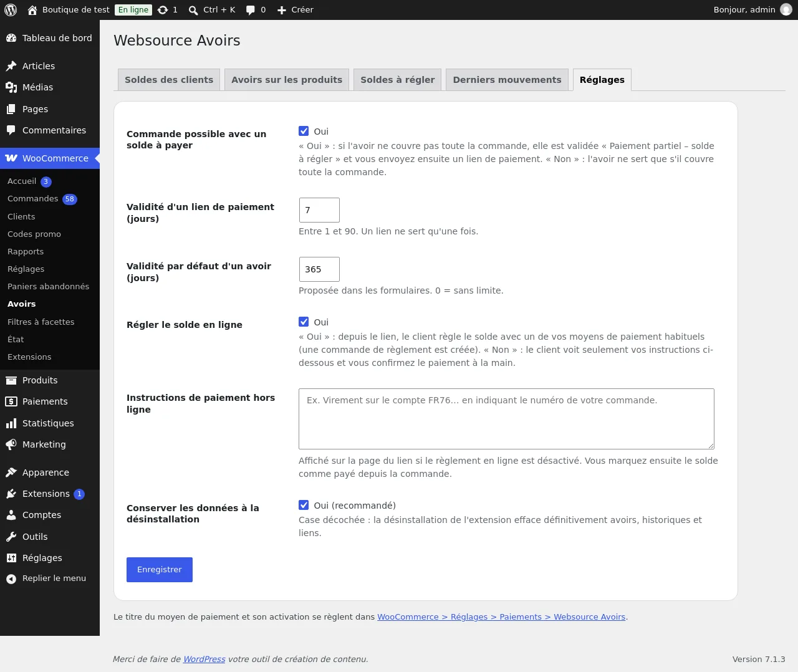Click the Paiements icon in the sidebar
Image resolution: width=798 pixels, height=672 pixels.
(x=11, y=401)
